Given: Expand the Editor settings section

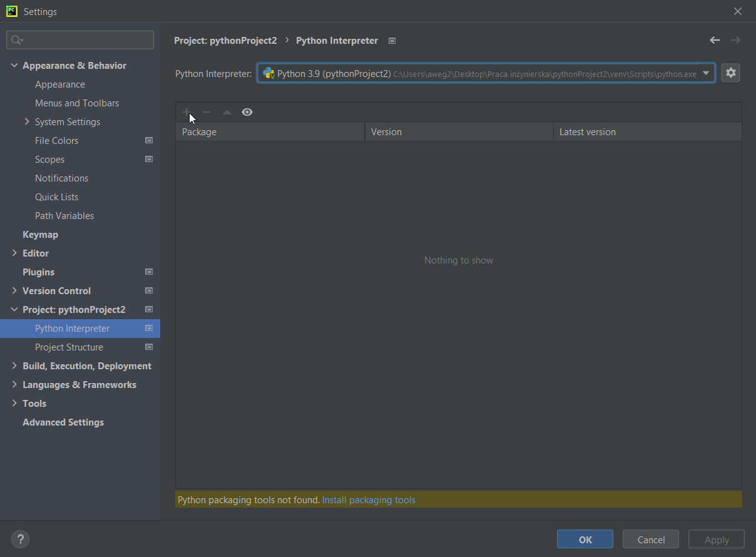Looking at the screenshot, I should (14, 253).
